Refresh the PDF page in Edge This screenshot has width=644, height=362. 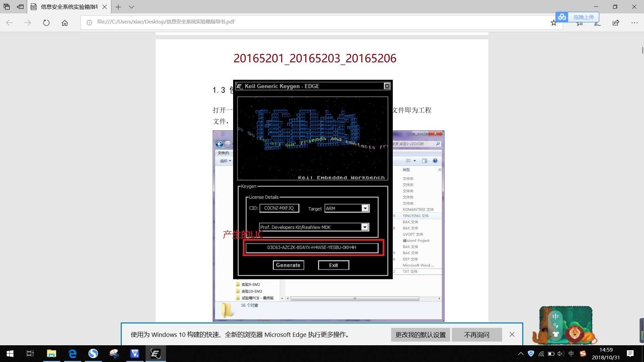pyautogui.click(x=46, y=23)
